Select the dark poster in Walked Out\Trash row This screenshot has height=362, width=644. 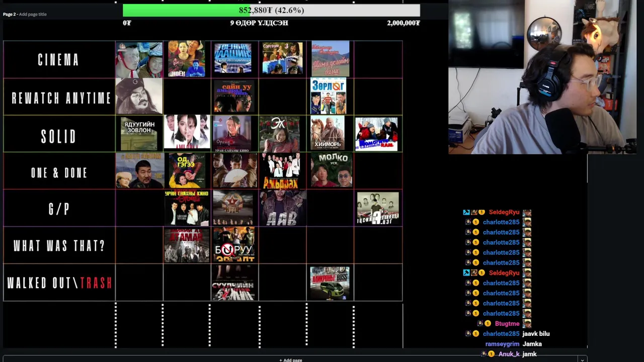(x=234, y=283)
